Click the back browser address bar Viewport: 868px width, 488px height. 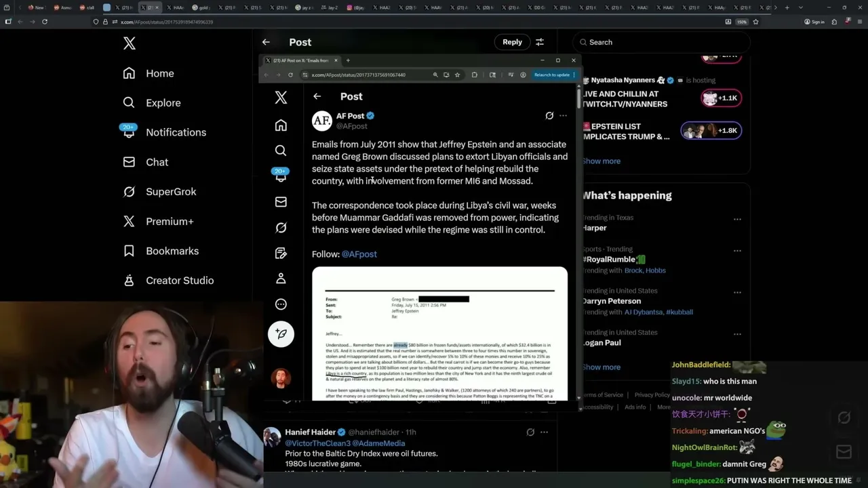tap(407, 22)
